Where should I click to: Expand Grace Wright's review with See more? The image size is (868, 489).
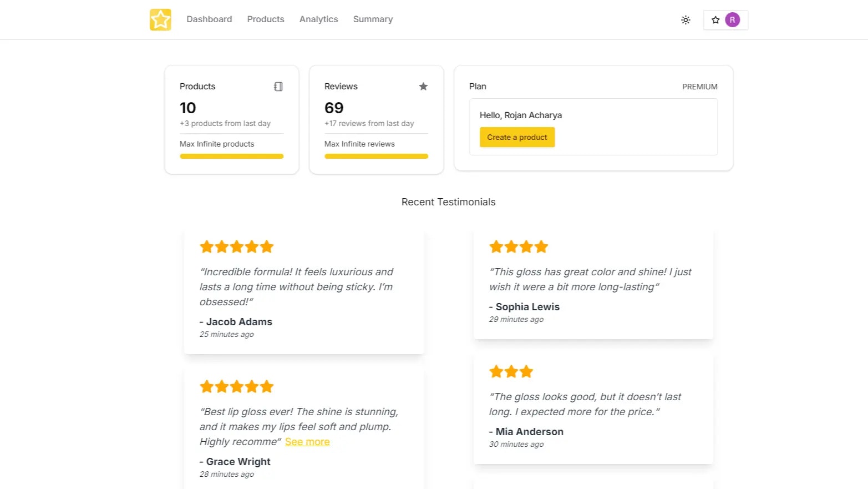pyautogui.click(x=307, y=442)
